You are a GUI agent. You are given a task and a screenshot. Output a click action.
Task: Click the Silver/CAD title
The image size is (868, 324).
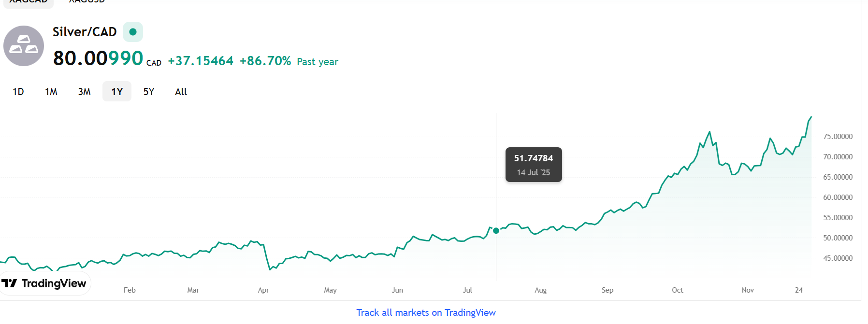coord(85,32)
